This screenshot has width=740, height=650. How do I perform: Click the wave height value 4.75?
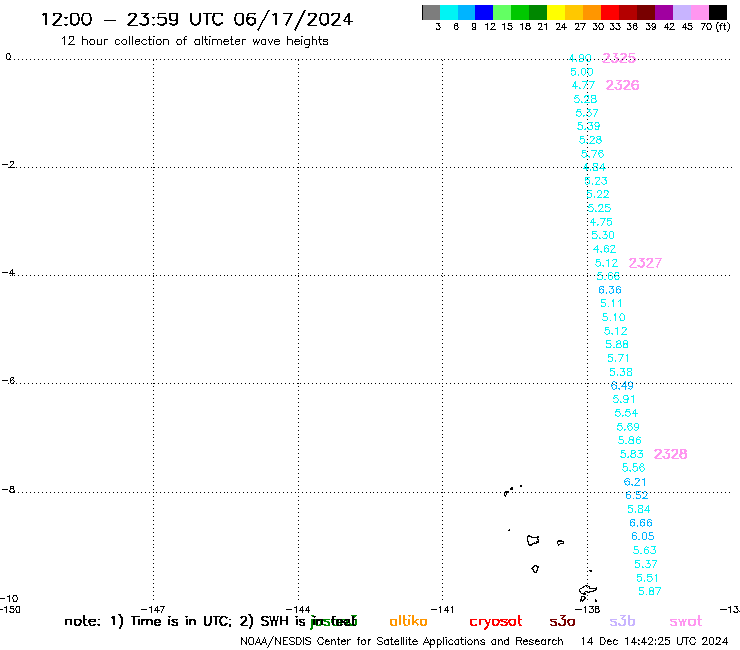(601, 222)
